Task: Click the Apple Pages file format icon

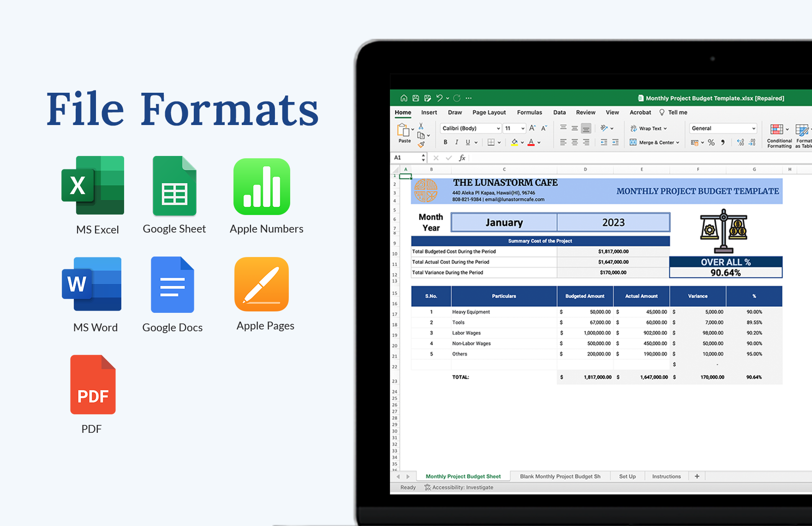Action: click(x=262, y=284)
